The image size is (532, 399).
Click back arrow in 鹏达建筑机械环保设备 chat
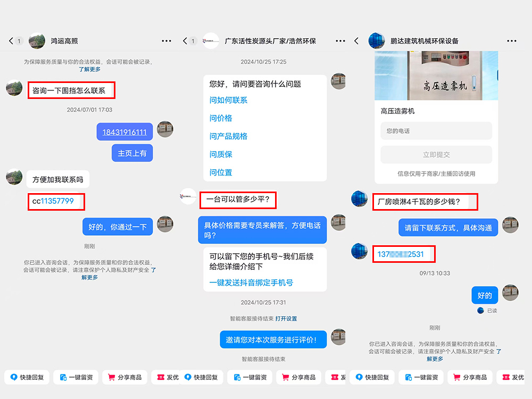[x=356, y=41]
